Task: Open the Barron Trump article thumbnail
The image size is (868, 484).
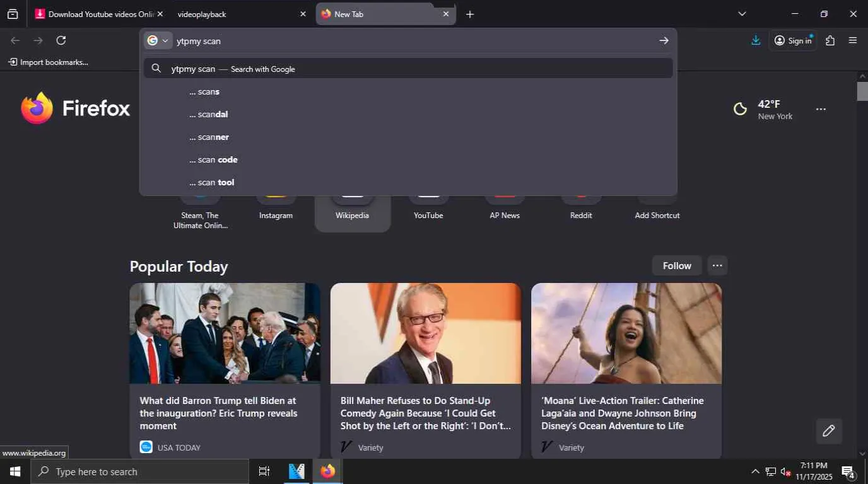Action: [x=225, y=333]
